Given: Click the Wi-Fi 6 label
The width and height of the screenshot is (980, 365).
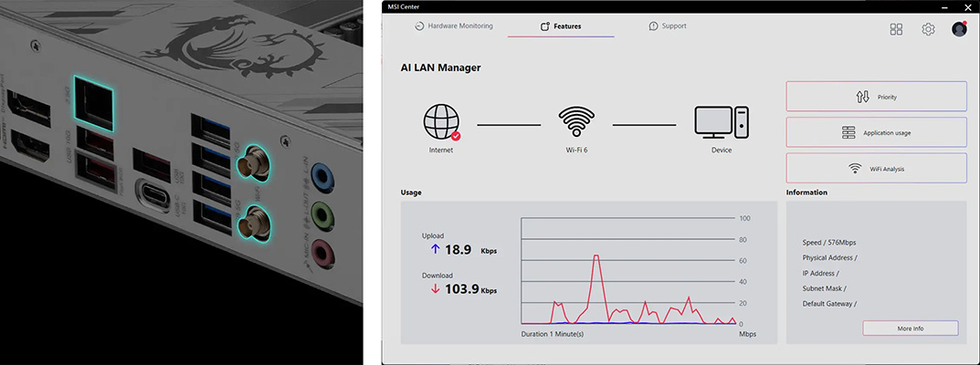Looking at the screenshot, I should click(576, 151).
